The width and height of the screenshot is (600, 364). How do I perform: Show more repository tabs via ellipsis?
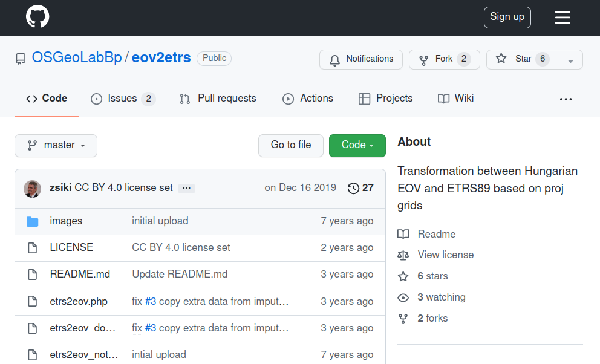point(566,99)
